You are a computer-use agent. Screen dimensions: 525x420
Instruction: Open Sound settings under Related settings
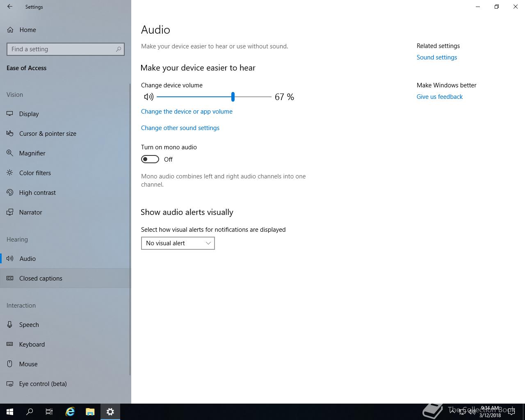[x=437, y=57]
